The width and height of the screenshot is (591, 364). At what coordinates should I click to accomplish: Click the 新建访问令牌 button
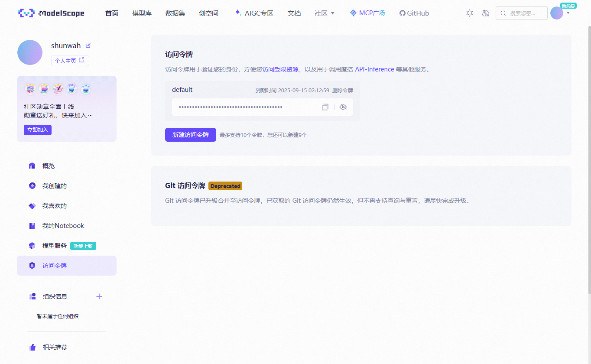tap(190, 135)
